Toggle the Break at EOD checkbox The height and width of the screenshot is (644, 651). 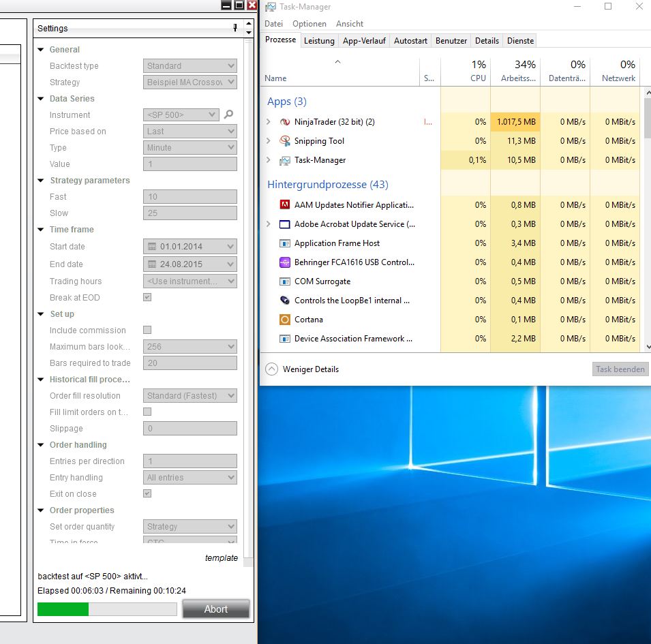[x=147, y=297]
